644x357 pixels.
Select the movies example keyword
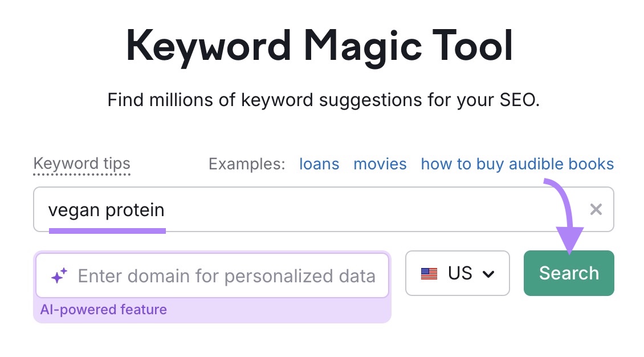click(x=380, y=164)
